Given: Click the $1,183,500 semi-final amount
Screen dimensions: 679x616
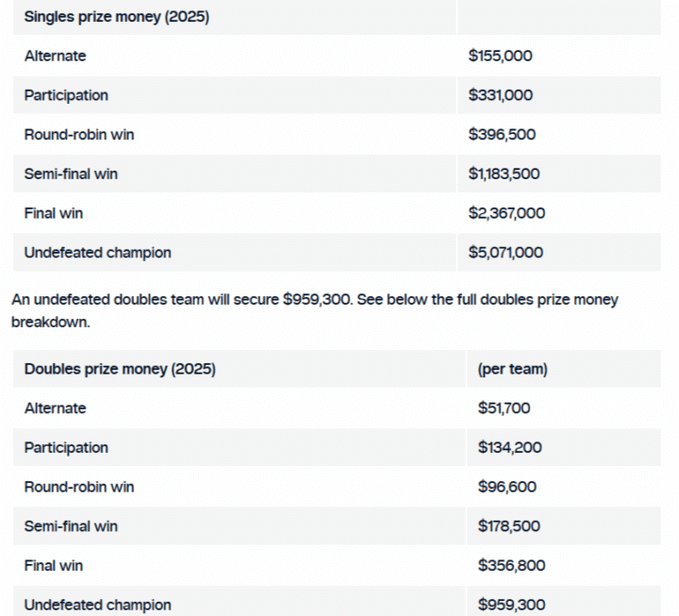Looking at the screenshot, I should tap(504, 175).
